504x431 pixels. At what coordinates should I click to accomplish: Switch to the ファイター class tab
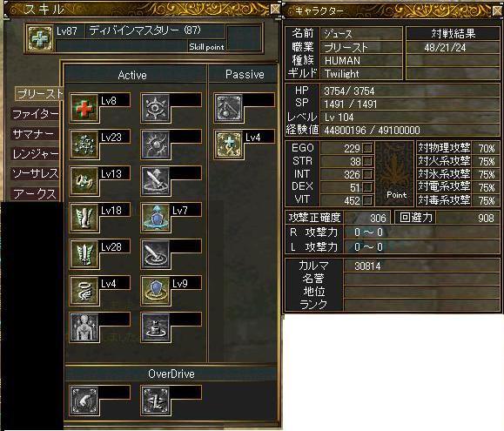[36, 114]
